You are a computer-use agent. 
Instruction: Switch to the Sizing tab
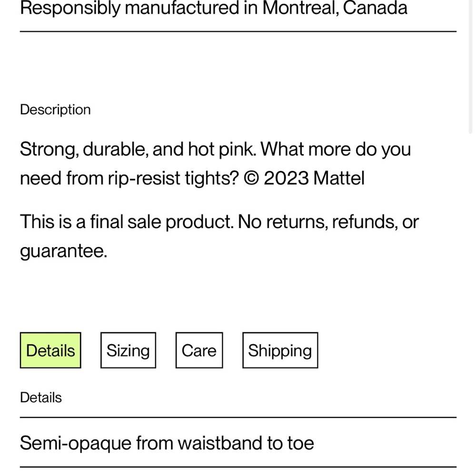click(128, 350)
